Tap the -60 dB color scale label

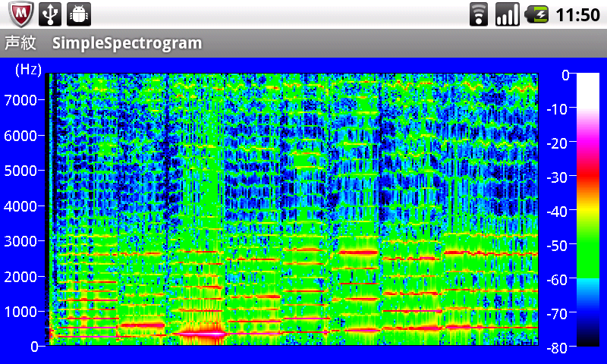[557, 280]
